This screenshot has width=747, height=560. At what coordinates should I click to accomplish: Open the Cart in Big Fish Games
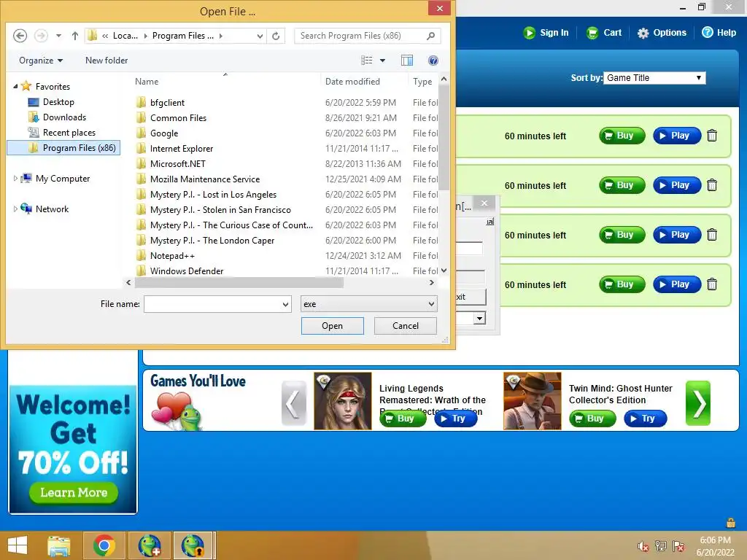point(603,33)
